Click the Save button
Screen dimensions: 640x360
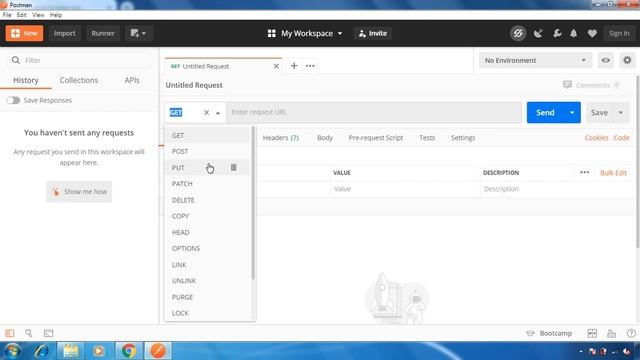599,113
